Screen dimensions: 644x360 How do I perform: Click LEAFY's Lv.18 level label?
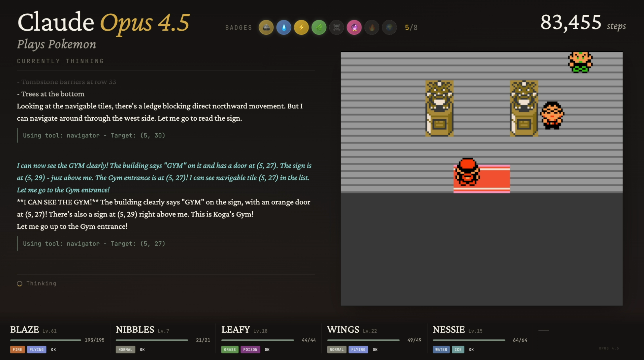click(x=261, y=331)
